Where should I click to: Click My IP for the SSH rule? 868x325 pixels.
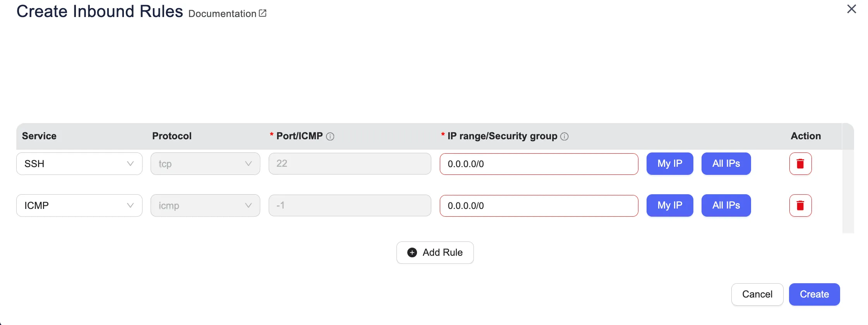click(670, 164)
